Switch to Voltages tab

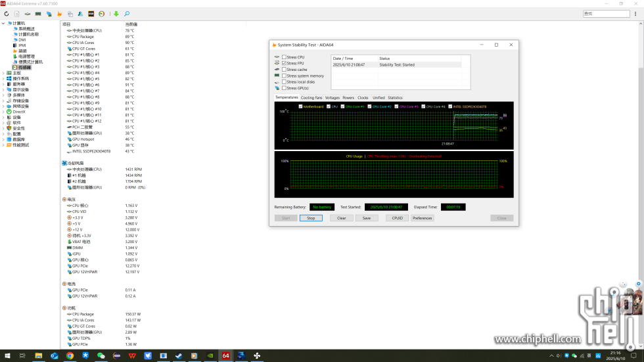point(333,98)
